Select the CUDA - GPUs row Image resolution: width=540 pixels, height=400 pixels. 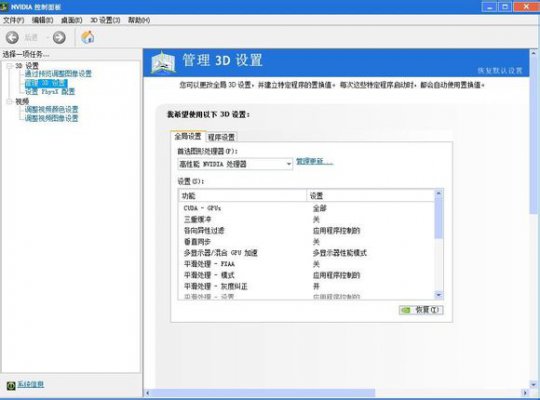point(306,208)
